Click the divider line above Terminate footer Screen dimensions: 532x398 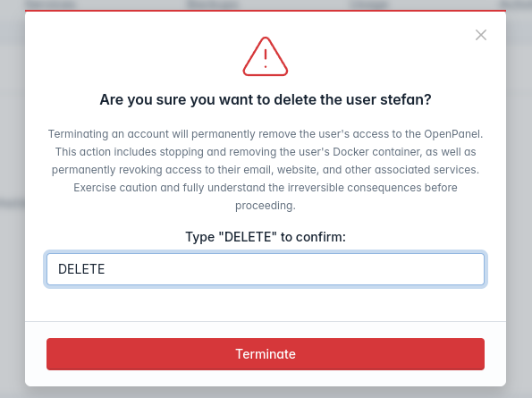click(x=266, y=321)
